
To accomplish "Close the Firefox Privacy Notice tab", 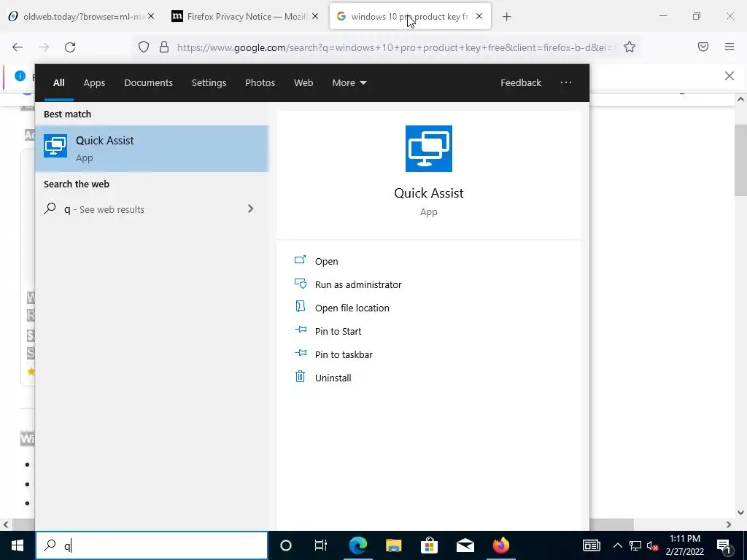I will [315, 16].
